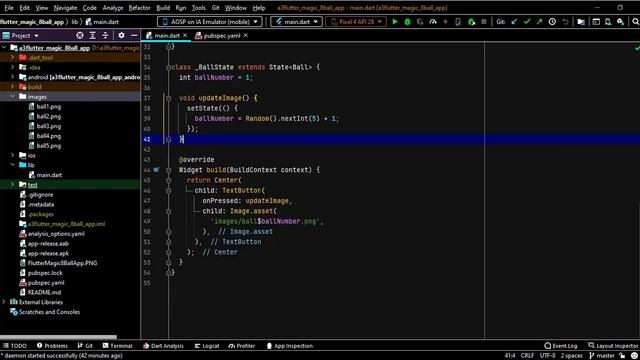This screenshot has height=360, width=640.
Task: Open the Layout Inspector
Action: [x=613, y=346]
